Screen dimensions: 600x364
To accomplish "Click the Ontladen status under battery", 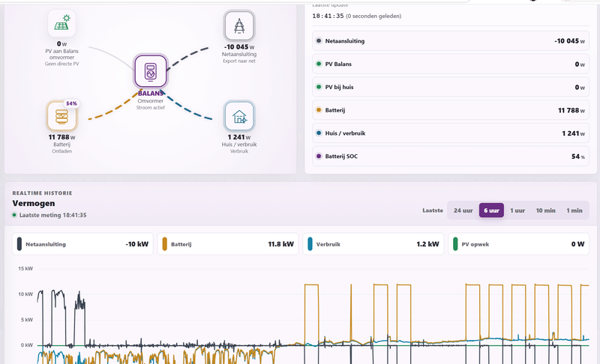I will tap(61, 151).
